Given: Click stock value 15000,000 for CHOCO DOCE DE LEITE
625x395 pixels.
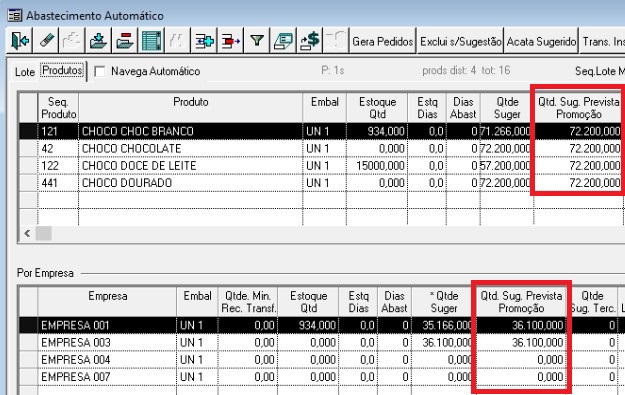Looking at the screenshot, I should [x=377, y=165].
